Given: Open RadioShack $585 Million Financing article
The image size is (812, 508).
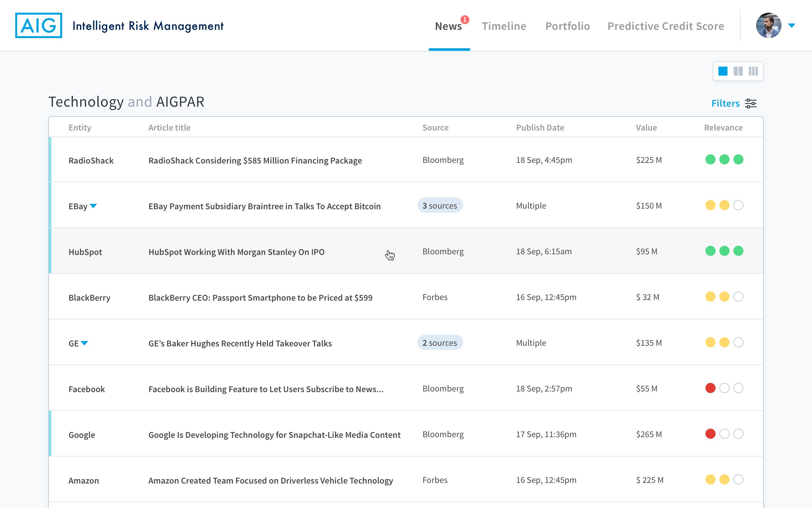Looking at the screenshot, I should (x=255, y=161).
